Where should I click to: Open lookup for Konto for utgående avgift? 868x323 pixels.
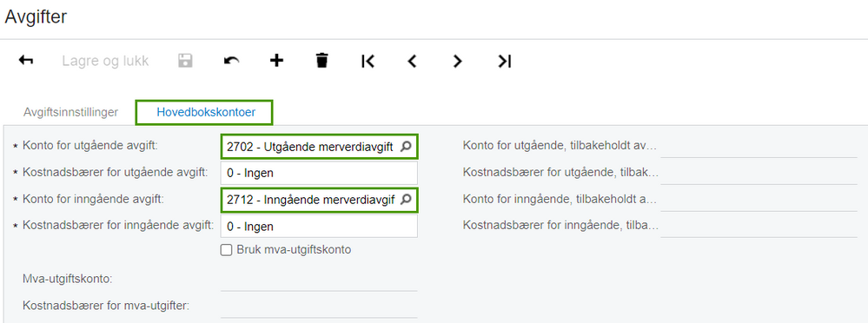tap(406, 147)
